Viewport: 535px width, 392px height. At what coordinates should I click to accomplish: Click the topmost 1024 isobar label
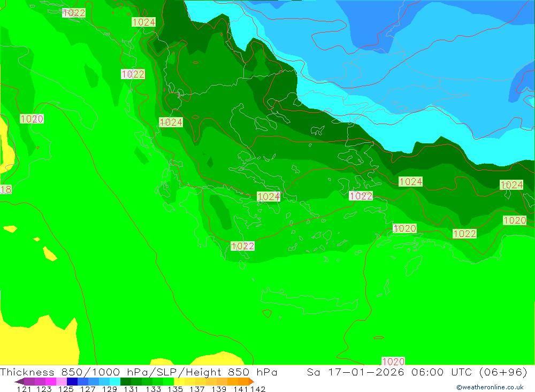click(143, 22)
